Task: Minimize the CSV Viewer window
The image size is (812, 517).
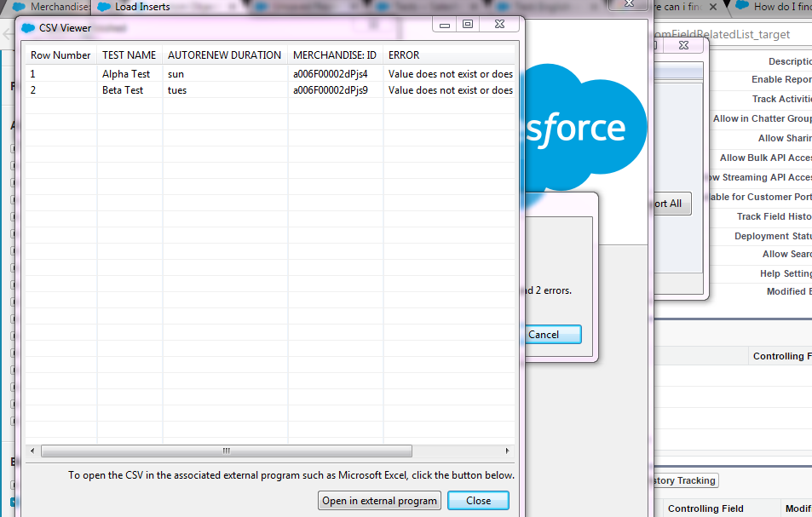Action: (x=445, y=25)
